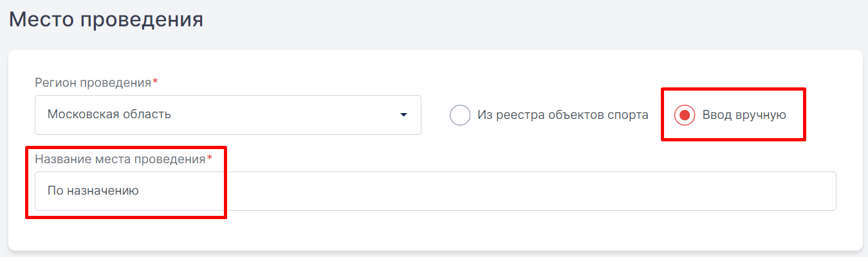Expand the region combo box showing Московская область
Image resolution: width=868 pixels, height=257 pixels.
[x=228, y=115]
